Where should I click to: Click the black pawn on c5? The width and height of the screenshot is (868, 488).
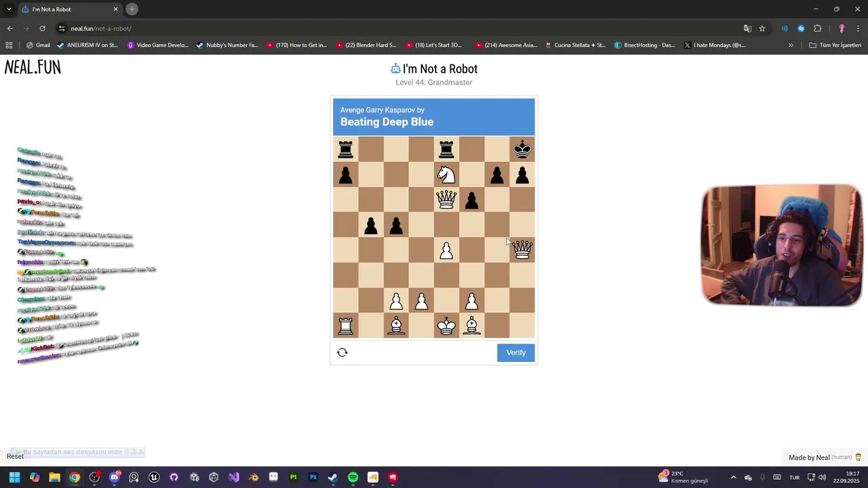click(x=396, y=226)
